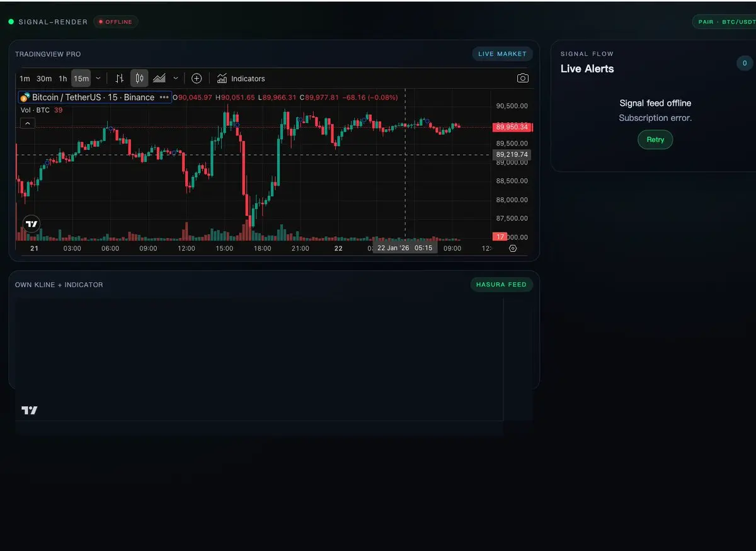The width and height of the screenshot is (756, 551).
Task: Click the crosshair price label 89,219.74
Action: [512, 155]
